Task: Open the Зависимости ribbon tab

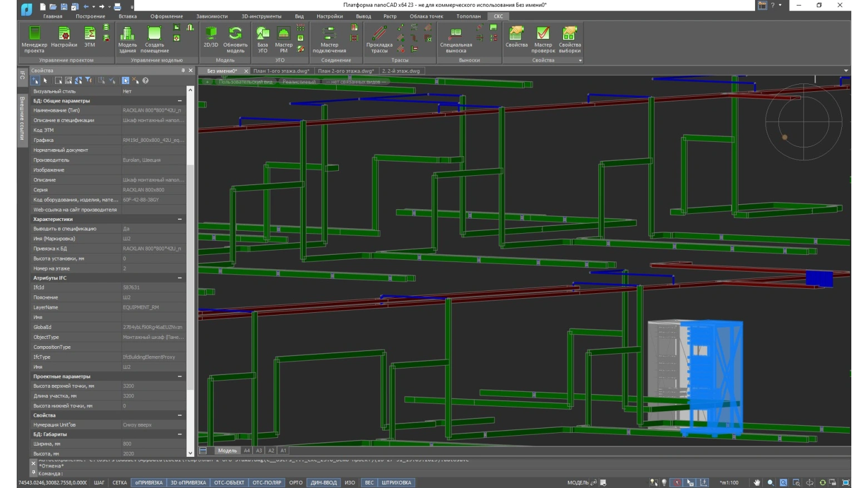Action: [212, 16]
